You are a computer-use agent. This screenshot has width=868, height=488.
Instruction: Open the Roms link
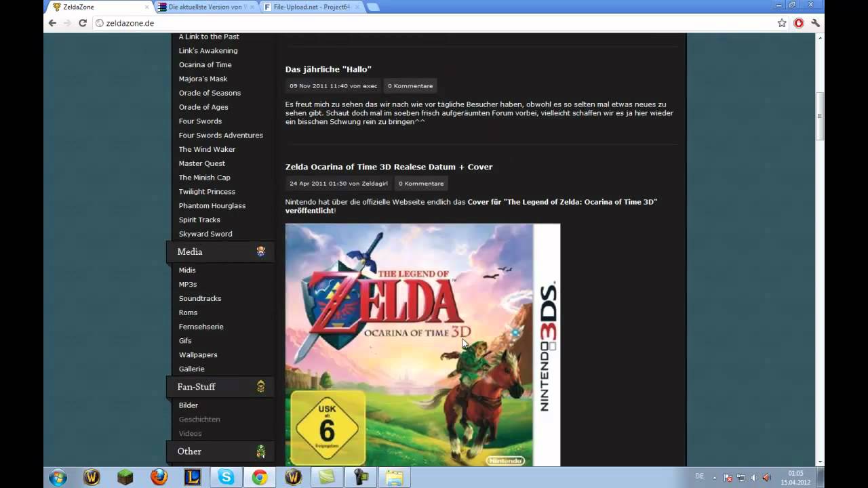click(x=189, y=313)
